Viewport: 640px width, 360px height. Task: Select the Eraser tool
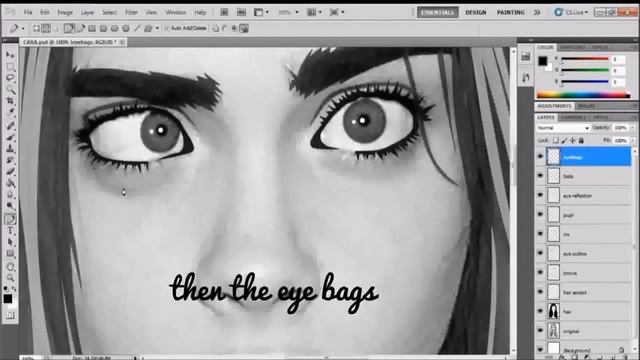[x=10, y=171]
